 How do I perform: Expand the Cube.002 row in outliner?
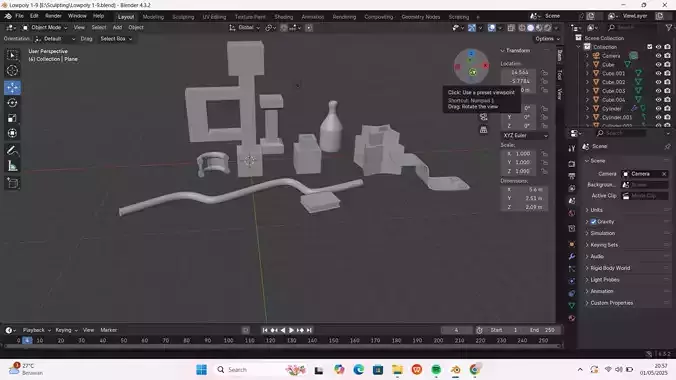coord(587,82)
